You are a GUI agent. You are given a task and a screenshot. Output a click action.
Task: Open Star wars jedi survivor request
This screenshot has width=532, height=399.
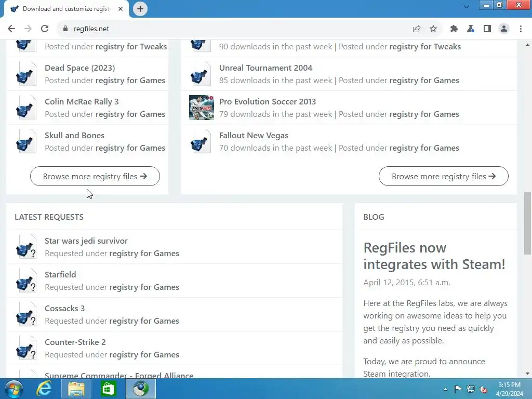[x=86, y=241]
